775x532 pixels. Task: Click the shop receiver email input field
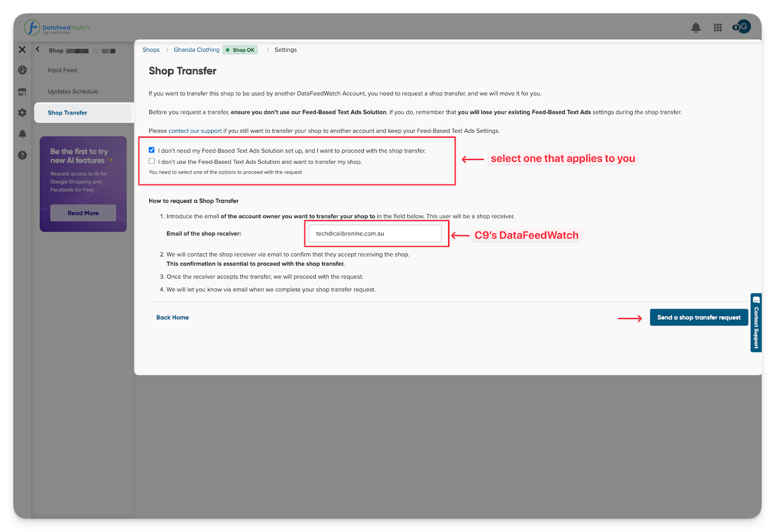(x=375, y=234)
